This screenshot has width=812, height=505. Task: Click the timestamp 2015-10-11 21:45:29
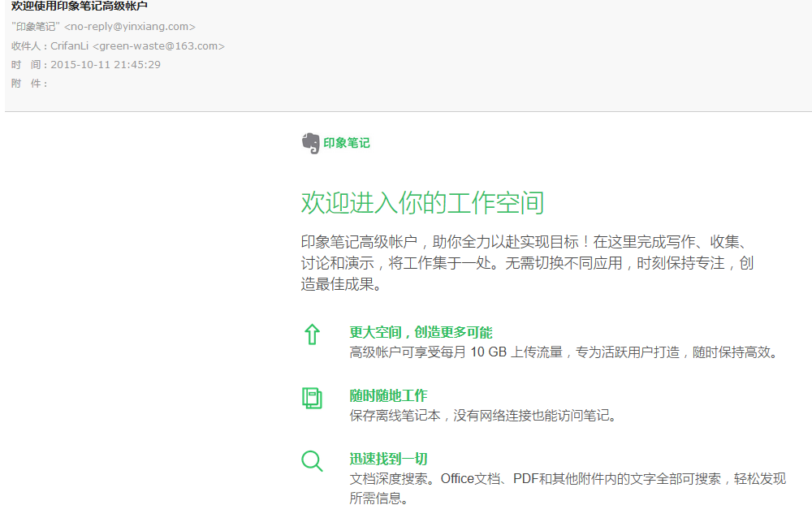(106, 65)
